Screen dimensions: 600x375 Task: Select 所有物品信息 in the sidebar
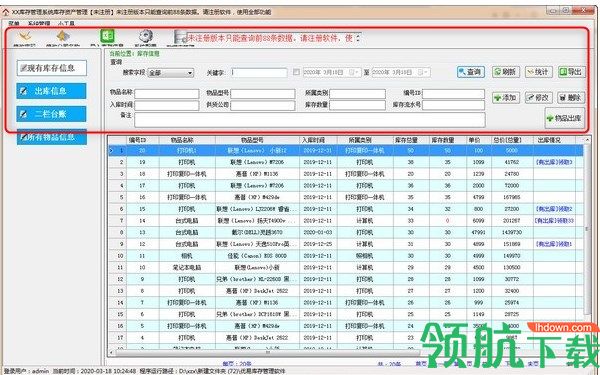[52, 137]
